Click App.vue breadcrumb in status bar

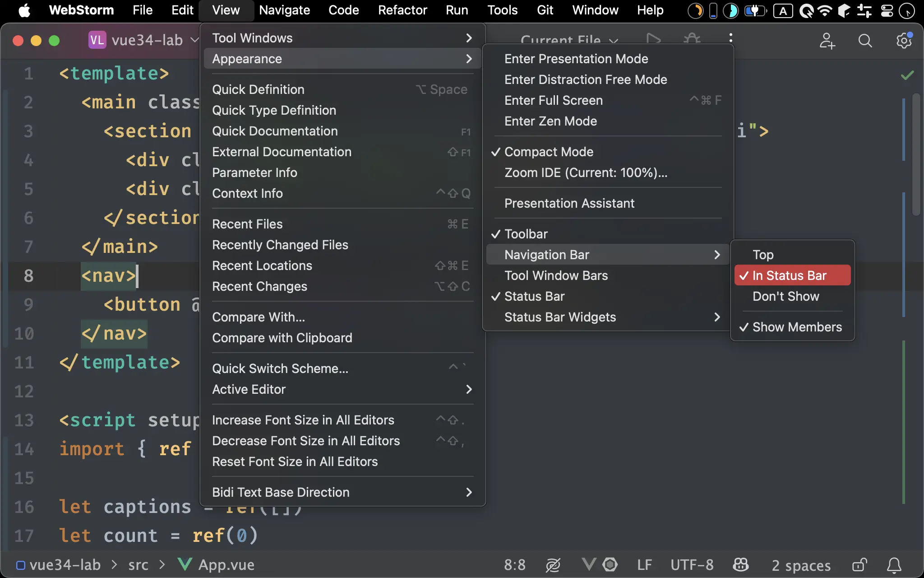tap(226, 565)
